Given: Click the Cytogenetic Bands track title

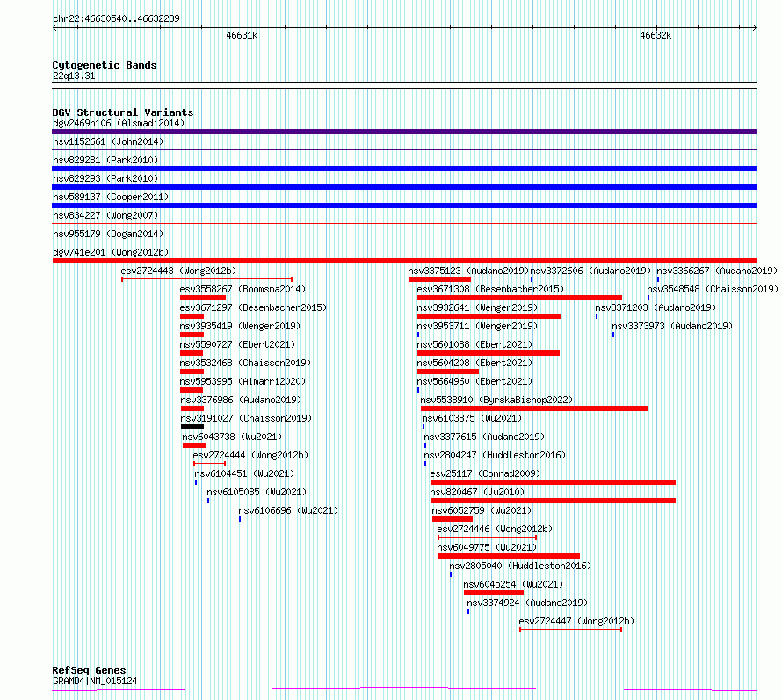Looking at the screenshot, I should pos(105,65).
